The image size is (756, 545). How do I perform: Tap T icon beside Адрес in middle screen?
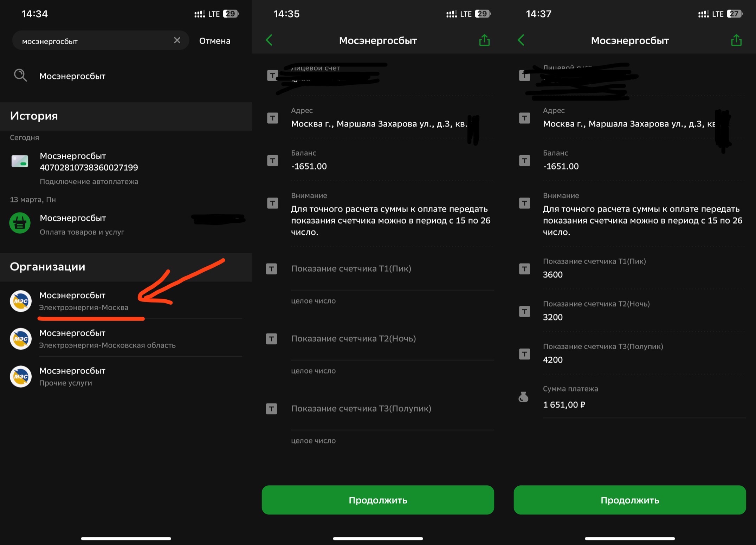tap(272, 118)
